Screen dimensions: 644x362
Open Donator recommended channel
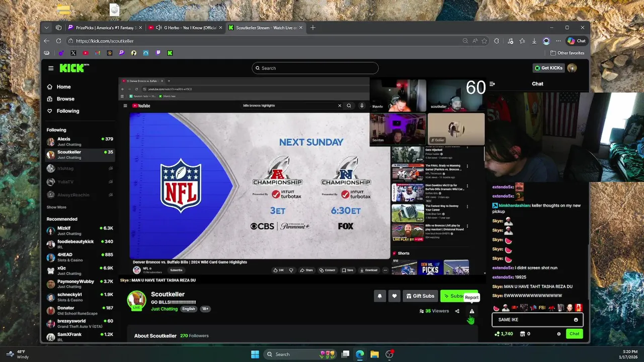click(79, 310)
